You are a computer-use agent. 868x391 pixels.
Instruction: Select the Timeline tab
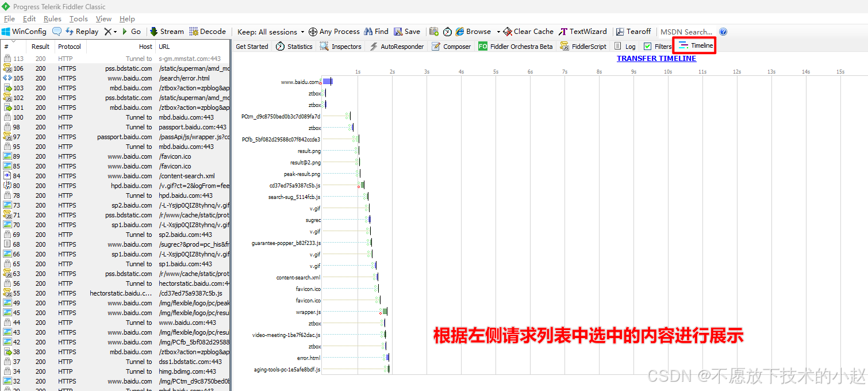[x=695, y=45]
